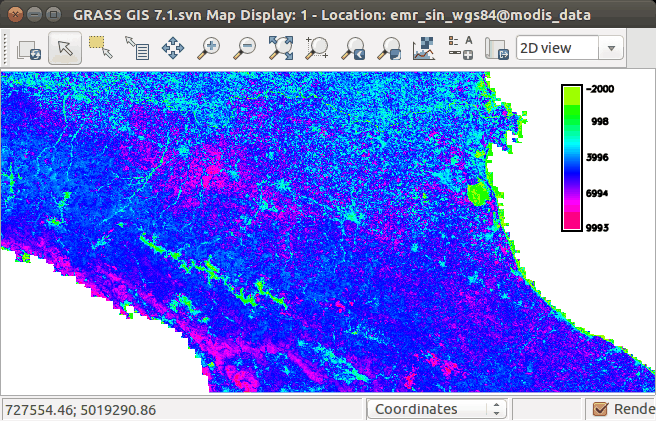Select the Zoom out magnifier
The height and width of the screenshot is (421, 656).
[x=245, y=47]
